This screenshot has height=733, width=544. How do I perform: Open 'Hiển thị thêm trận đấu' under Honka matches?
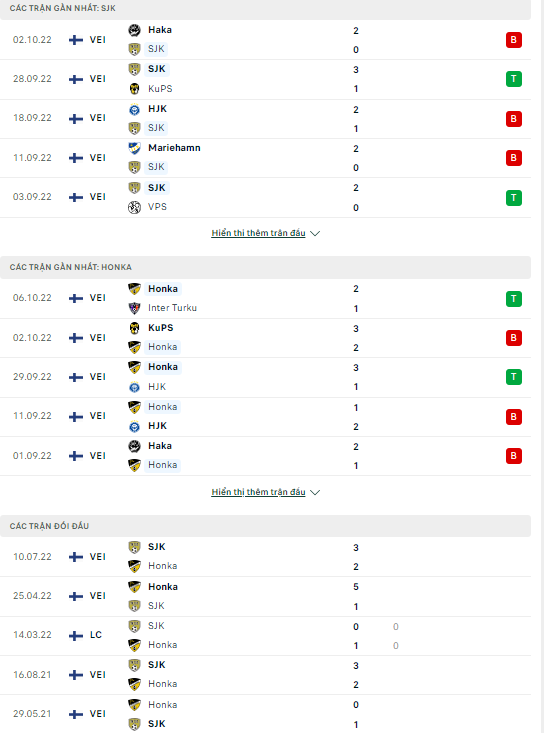[258, 492]
